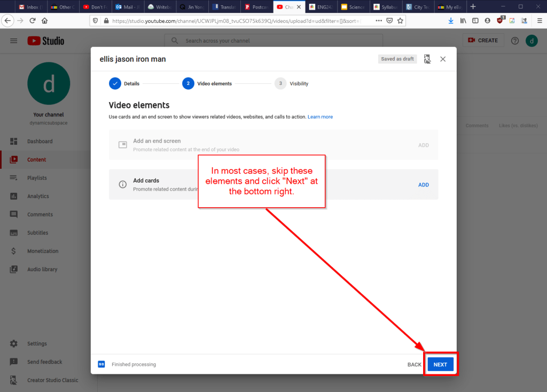Click the search across your channel field
The height and width of the screenshot is (392, 547).
[x=278, y=41]
